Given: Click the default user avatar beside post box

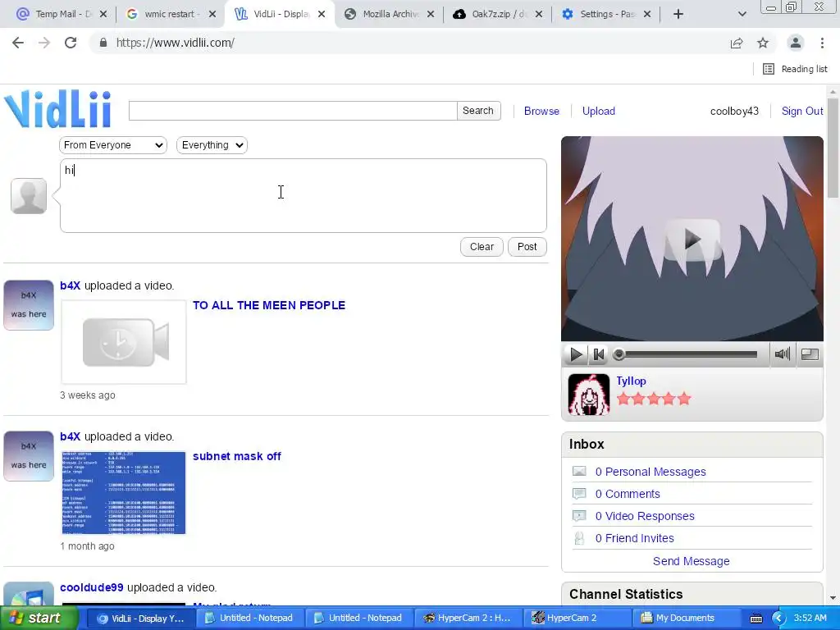Looking at the screenshot, I should 29,196.
